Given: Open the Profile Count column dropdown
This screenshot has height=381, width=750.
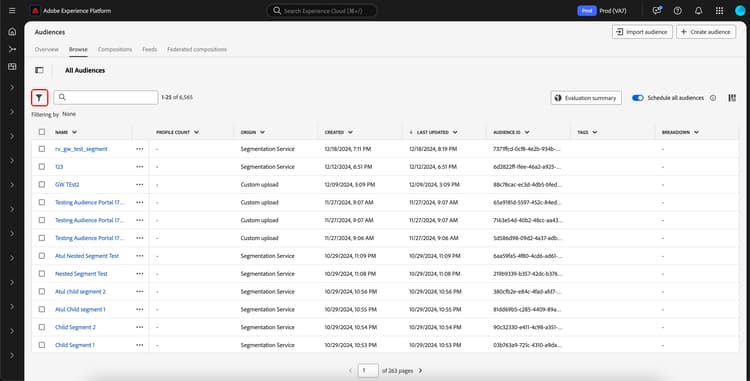Looking at the screenshot, I should (196, 132).
